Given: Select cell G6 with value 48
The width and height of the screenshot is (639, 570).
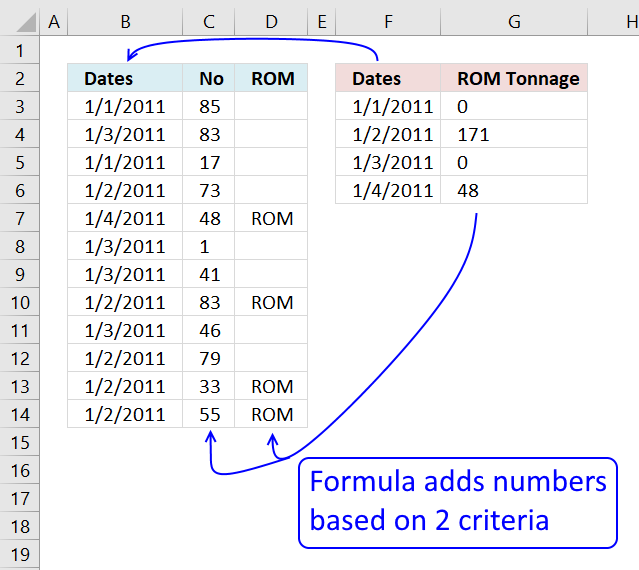Looking at the screenshot, I should click(x=514, y=190).
